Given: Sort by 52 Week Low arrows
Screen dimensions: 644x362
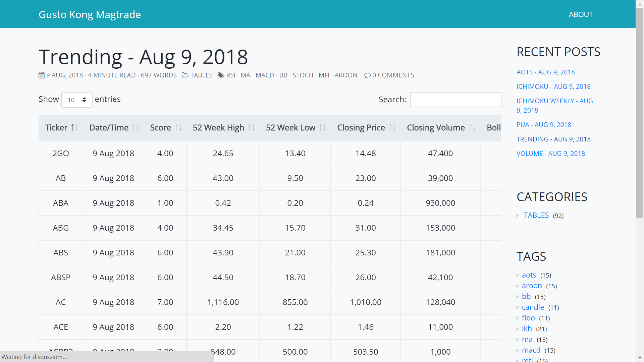Looking at the screenshot, I should (x=322, y=128).
